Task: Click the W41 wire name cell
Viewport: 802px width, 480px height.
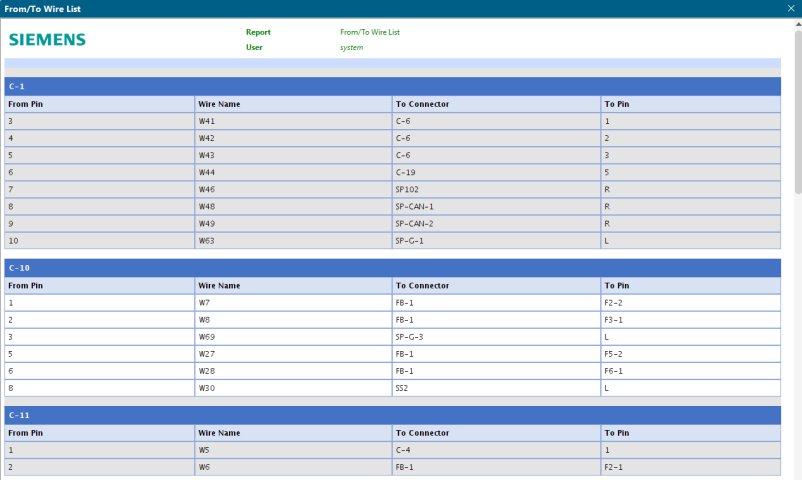Action: click(293, 121)
